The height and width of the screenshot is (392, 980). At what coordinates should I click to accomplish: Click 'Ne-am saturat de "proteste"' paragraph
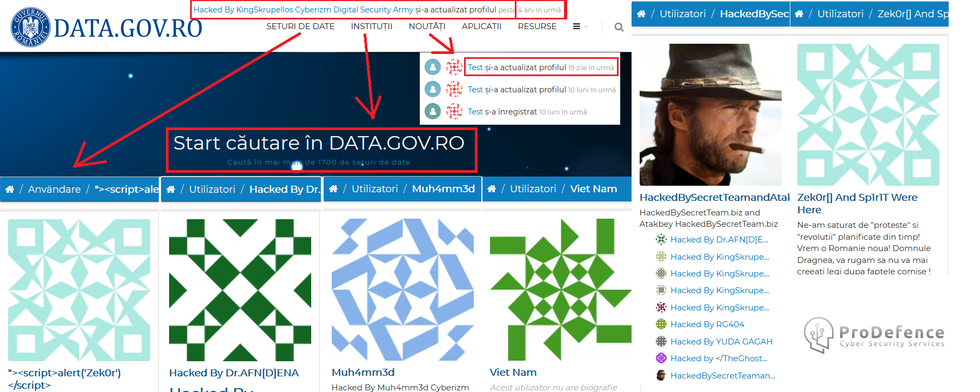point(864,248)
